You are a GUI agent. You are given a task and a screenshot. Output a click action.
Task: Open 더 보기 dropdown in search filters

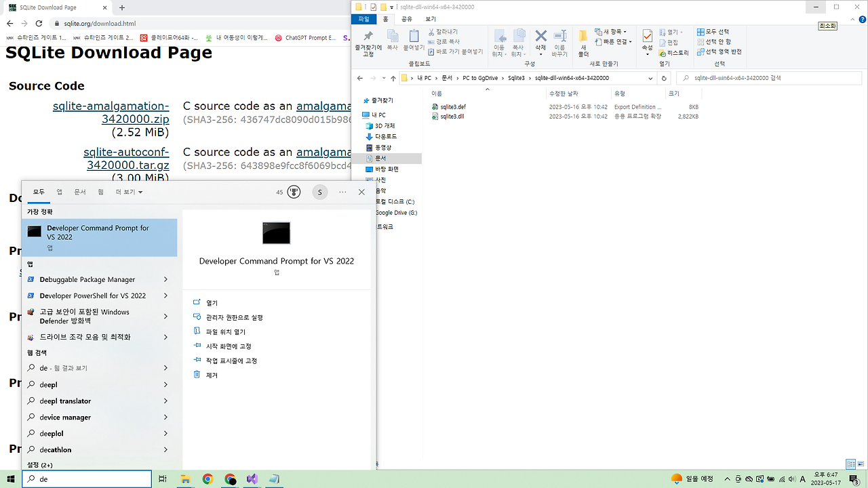pyautogui.click(x=129, y=192)
